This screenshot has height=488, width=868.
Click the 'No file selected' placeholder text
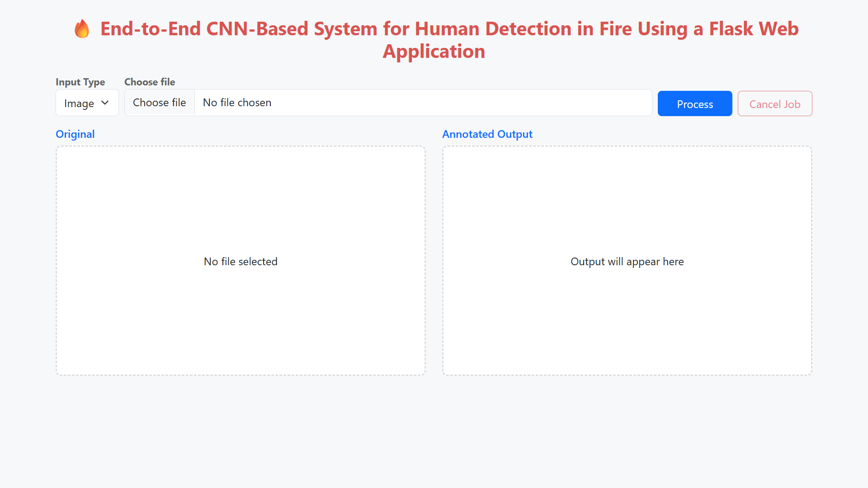coord(241,262)
